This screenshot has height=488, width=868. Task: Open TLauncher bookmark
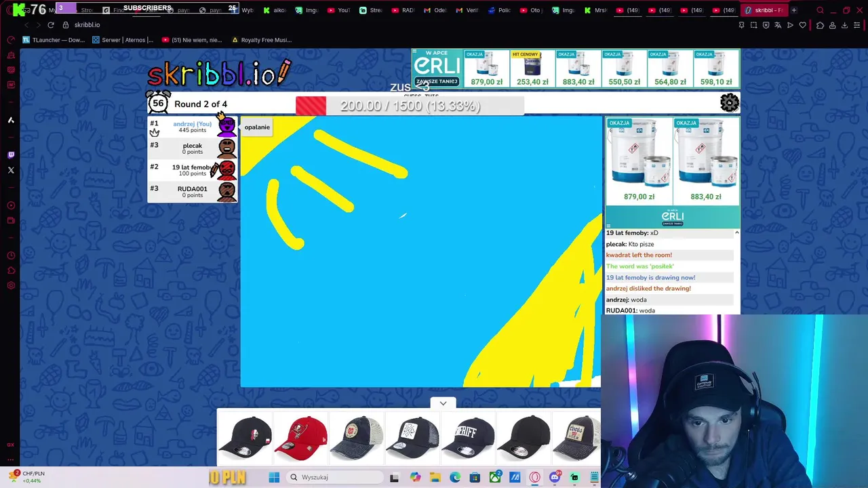point(54,40)
